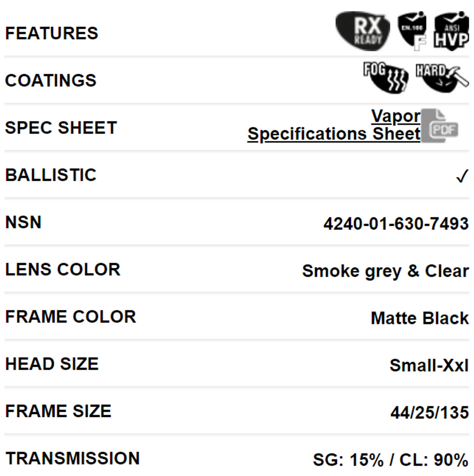The image size is (474, 476).
Task: Click the LENS COLOR row label
Action: coord(63,269)
